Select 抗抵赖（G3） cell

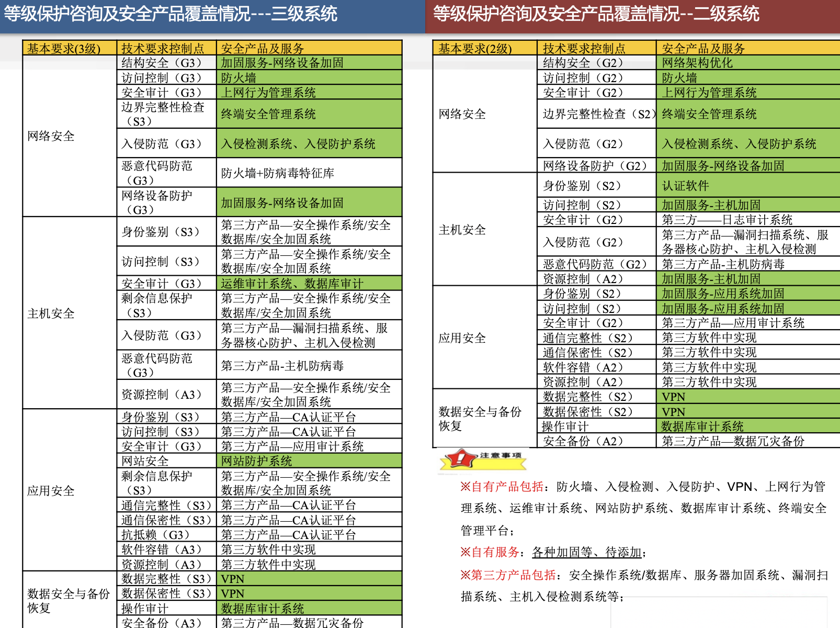tap(166, 535)
